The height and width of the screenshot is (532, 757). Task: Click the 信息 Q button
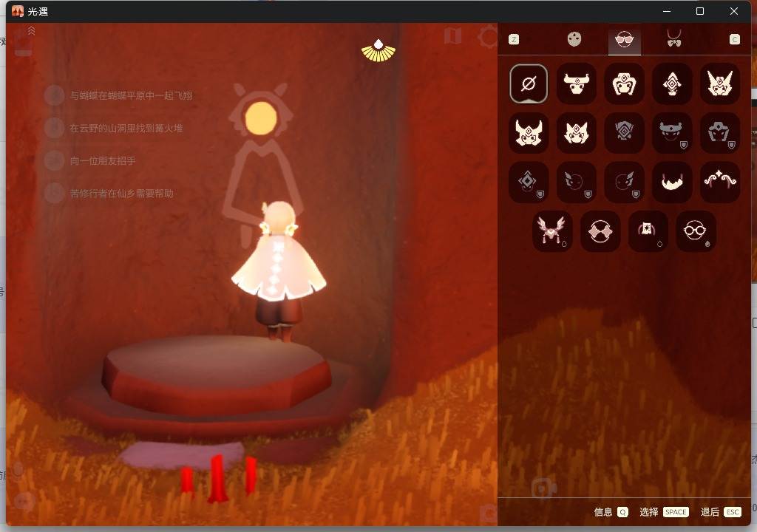pyautogui.click(x=611, y=512)
